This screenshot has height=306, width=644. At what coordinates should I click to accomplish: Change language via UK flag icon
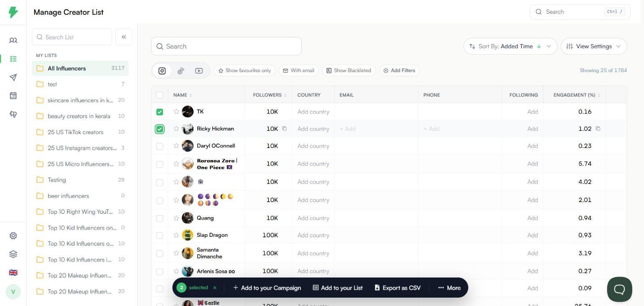point(13,272)
